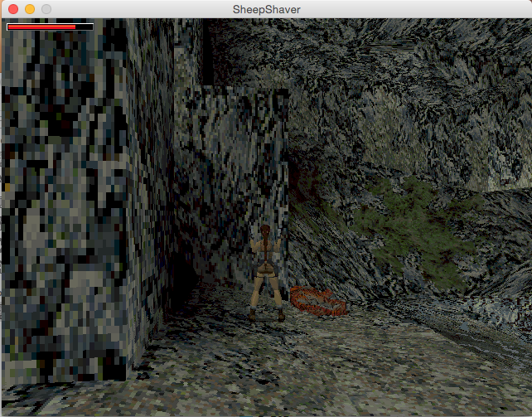
Task: Click the SheepShaver window title
Action: click(x=266, y=9)
